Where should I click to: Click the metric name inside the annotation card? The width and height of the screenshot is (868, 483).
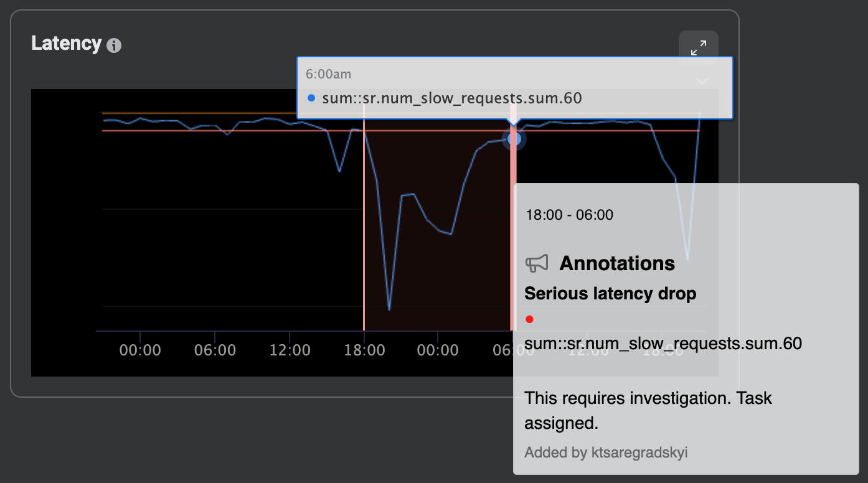tap(661, 343)
